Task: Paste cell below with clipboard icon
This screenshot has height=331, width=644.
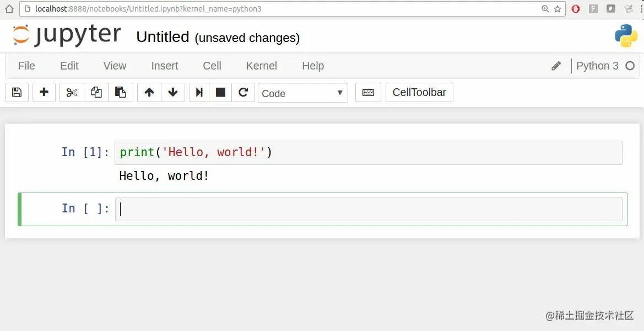Action: [121, 93]
